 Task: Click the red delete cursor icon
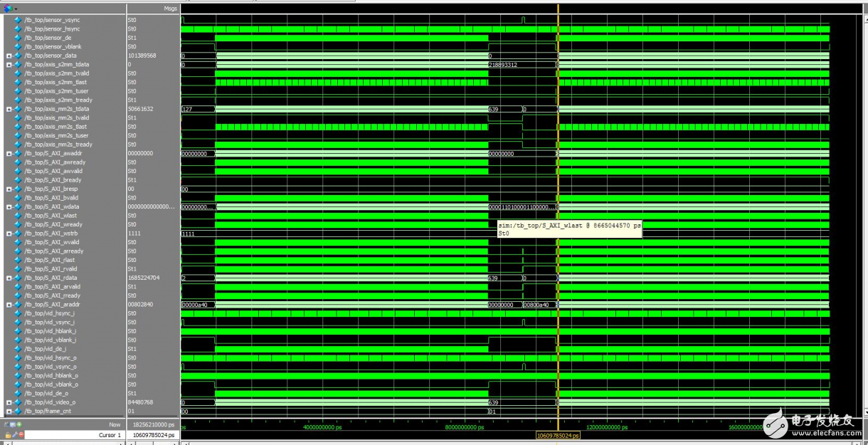coord(21,435)
